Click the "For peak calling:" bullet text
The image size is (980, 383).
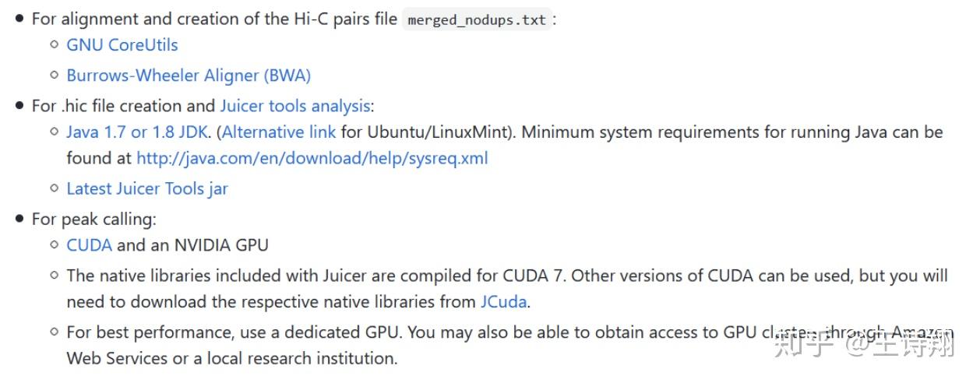93,220
